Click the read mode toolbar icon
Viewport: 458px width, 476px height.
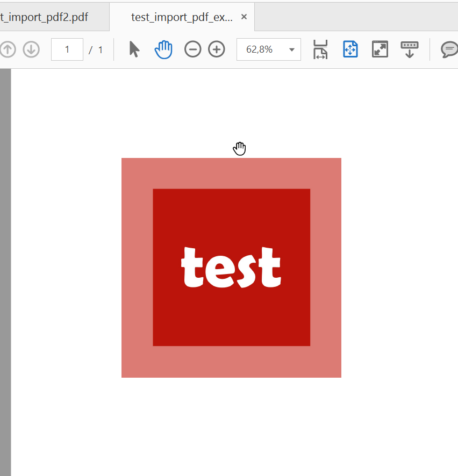point(410,49)
